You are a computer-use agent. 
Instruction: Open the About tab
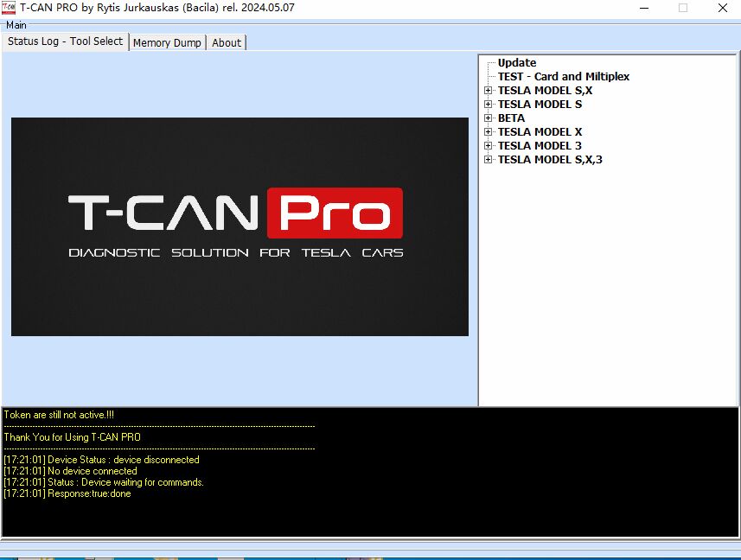[227, 42]
